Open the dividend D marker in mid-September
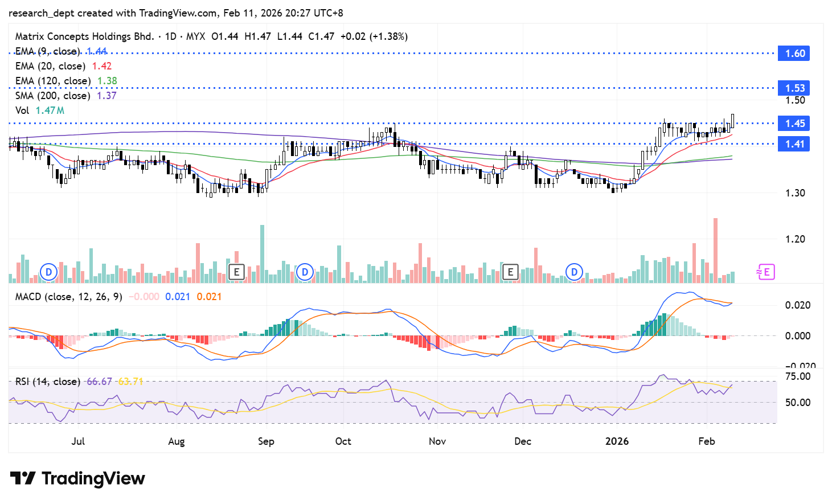 pos(305,272)
